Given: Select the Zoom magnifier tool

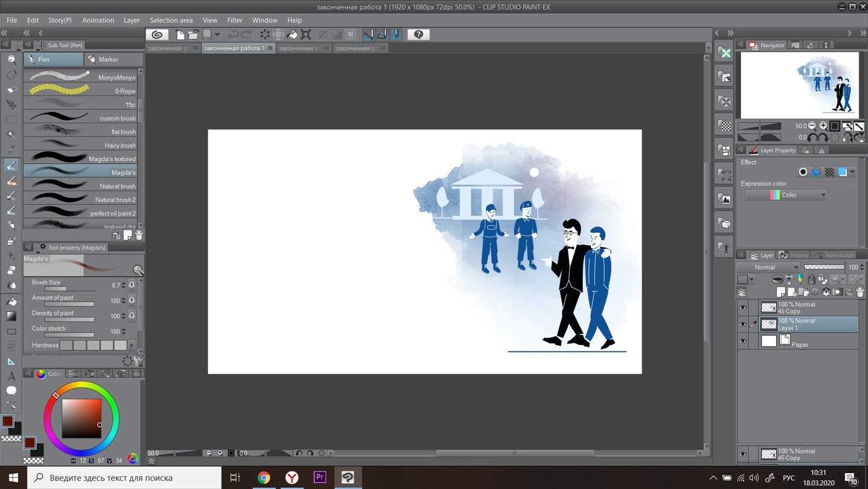Looking at the screenshot, I should pos(11,60).
